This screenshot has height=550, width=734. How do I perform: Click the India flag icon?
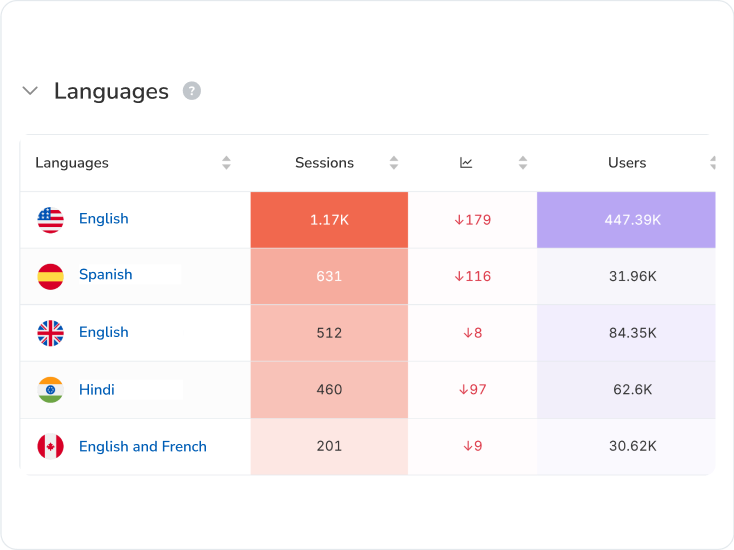[x=50, y=390]
